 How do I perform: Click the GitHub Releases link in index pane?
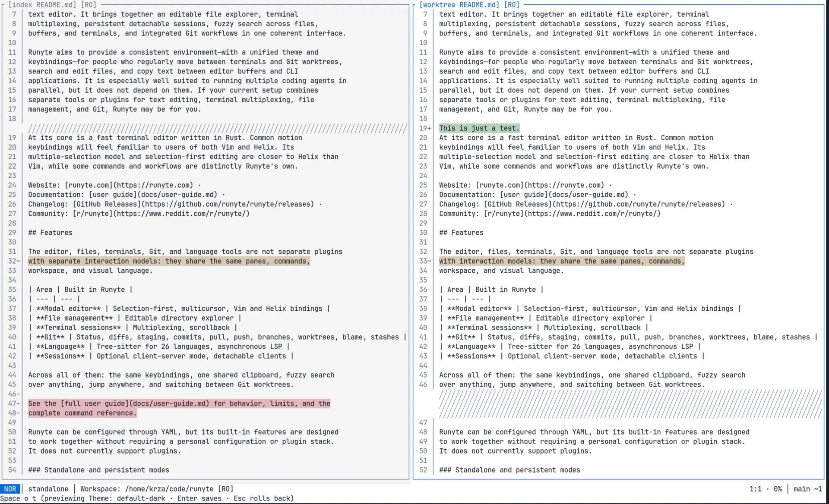pyautogui.click(x=193, y=204)
